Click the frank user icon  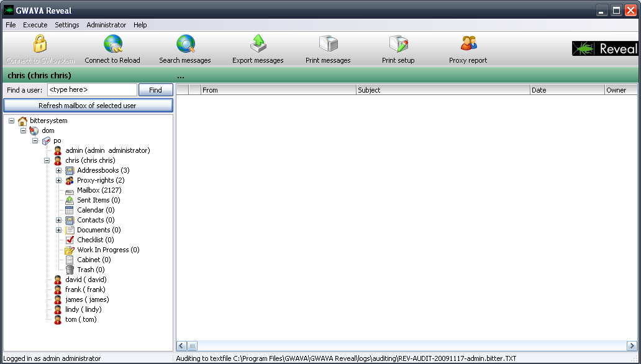(58, 289)
